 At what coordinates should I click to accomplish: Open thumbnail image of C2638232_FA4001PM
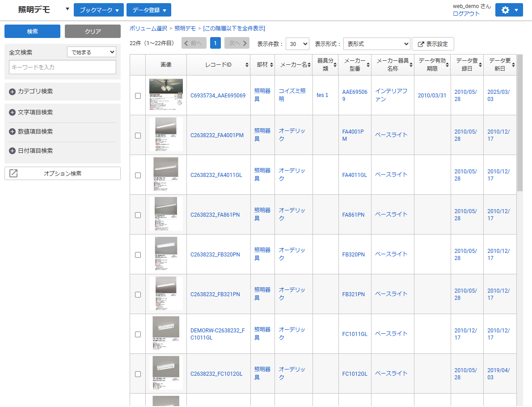(166, 134)
